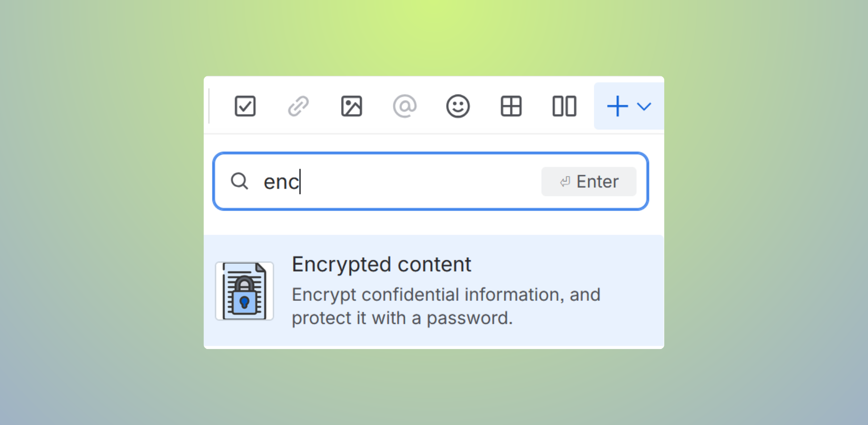868x425 pixels.
Task: Open the emoji picker icon
Action: pos(458,106)
